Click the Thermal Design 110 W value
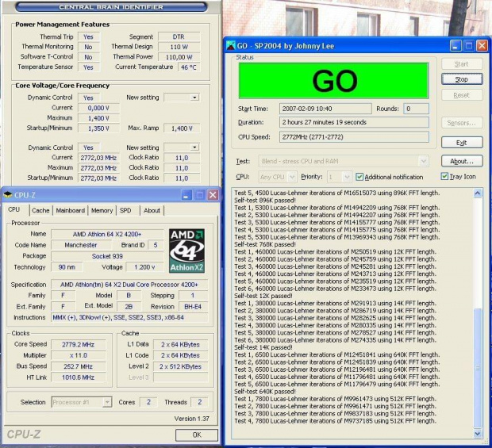The width and height of the screenshot is (492, 448). [x=179, y=47]
